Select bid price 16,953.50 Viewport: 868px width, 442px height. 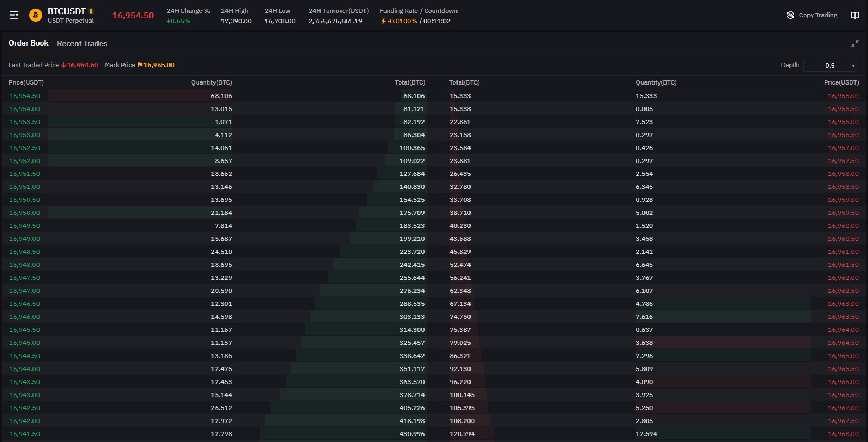[24, 122]
